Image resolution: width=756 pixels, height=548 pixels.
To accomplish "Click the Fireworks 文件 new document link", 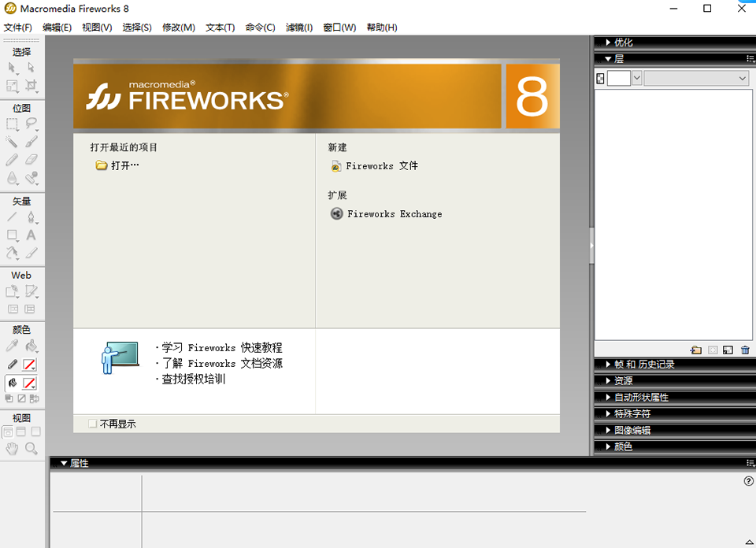I will click(381, 166).
